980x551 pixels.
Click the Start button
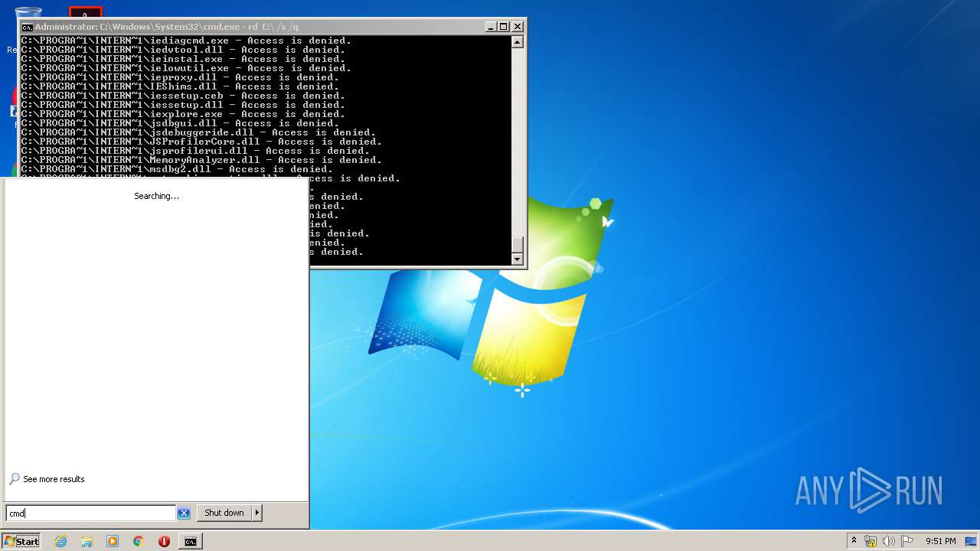[21, 541]
